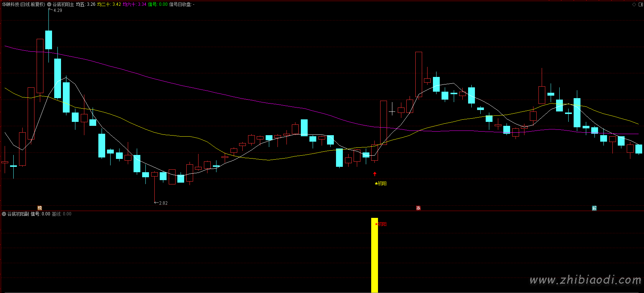The height and width of the screenshot is (293, 644).
Task: Click the 谷底初阳主 indicator name
Action: click(63, 4)
